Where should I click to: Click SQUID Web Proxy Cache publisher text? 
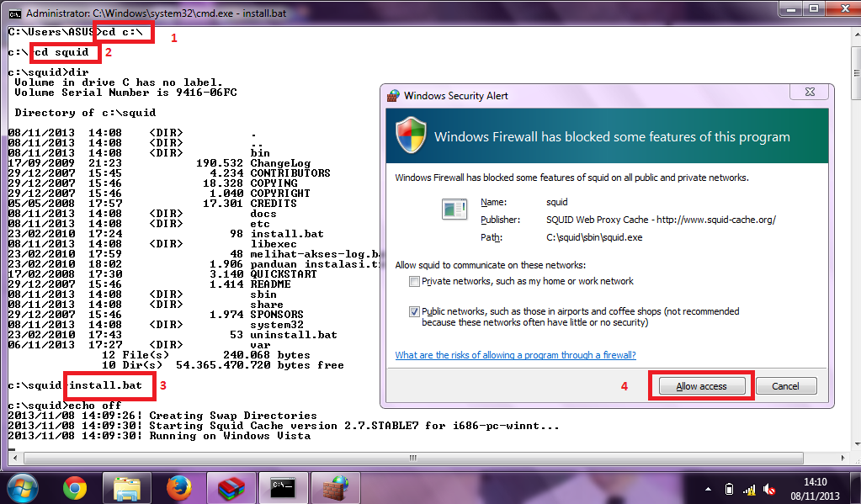coord(661,220)
